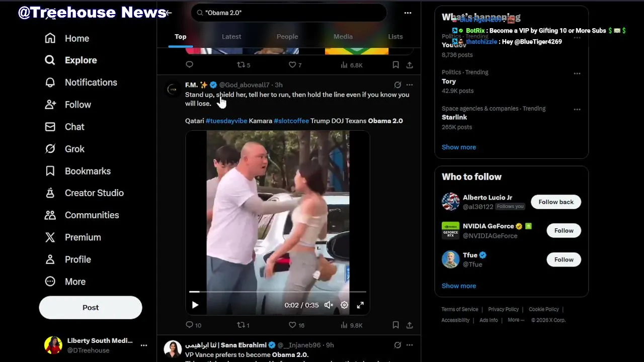The image size is (644, 362).
Task: Bookmark the F.M. tweet
Action: click(x=396, y=325)
